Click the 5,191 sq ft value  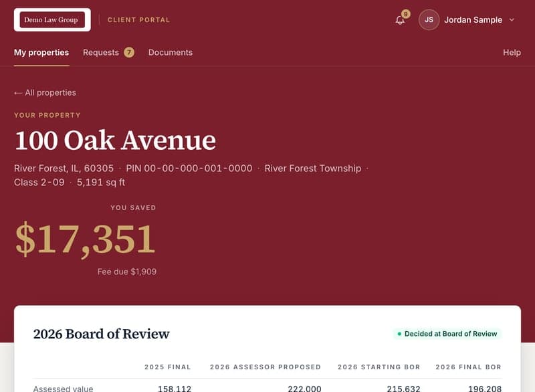pyautogui.click(x=101, y=182)
